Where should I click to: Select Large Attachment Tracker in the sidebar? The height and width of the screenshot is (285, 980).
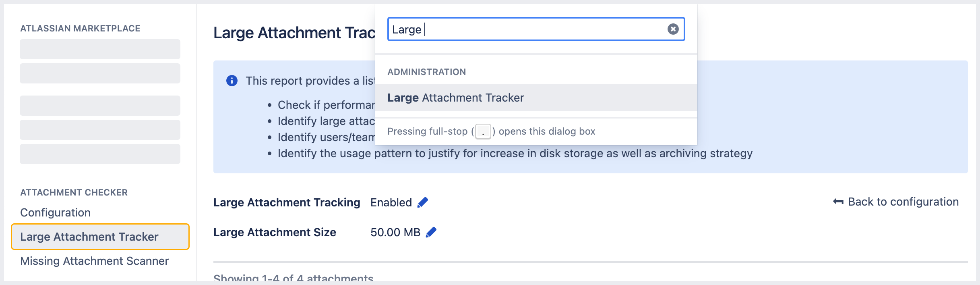tap(89, 237)
